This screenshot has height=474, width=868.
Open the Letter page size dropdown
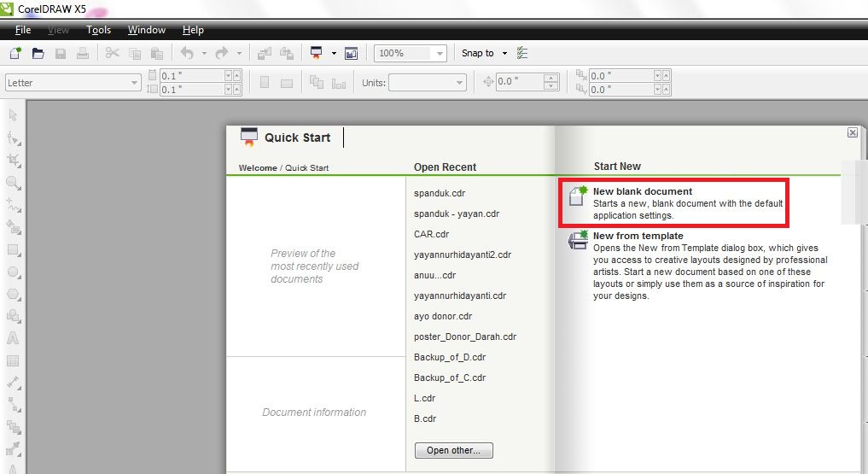(x=134, y=83)
